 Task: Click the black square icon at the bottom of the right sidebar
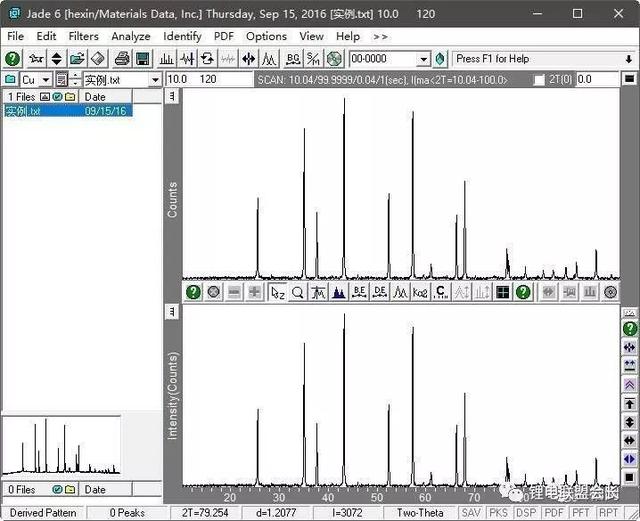(629, 477)
